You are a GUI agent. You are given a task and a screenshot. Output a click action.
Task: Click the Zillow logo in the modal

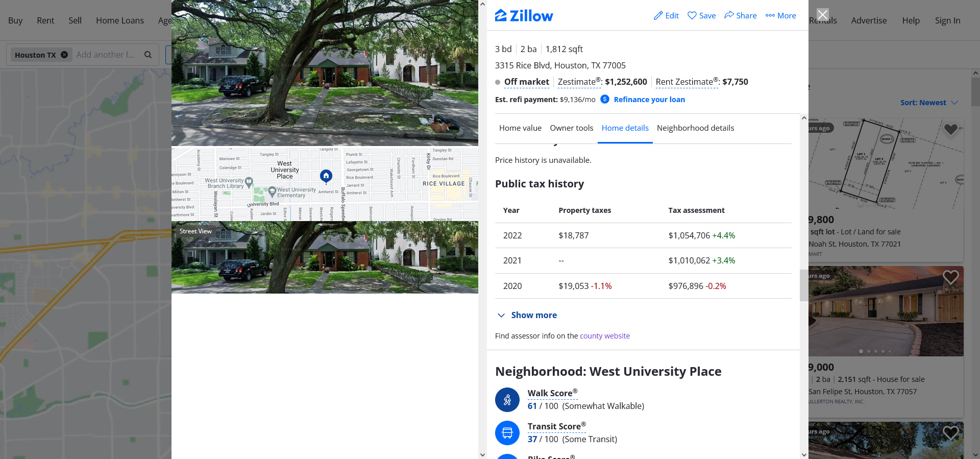[x=524, y=15]
